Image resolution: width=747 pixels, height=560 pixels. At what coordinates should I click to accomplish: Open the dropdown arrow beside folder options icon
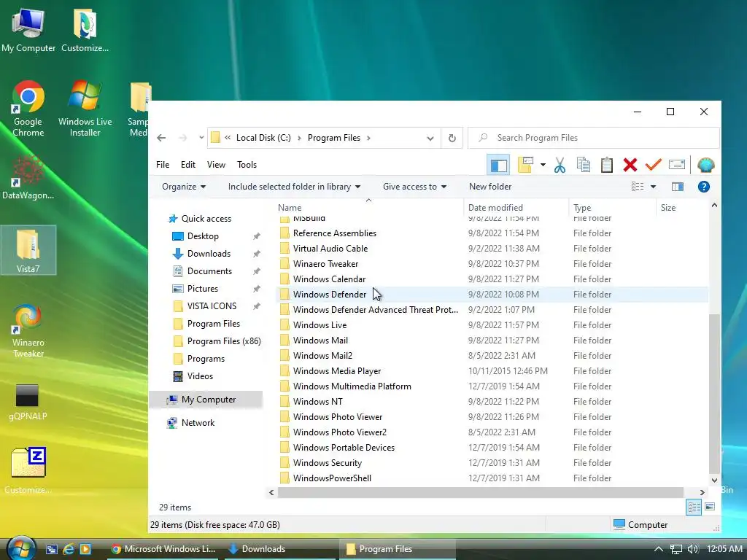543,166
